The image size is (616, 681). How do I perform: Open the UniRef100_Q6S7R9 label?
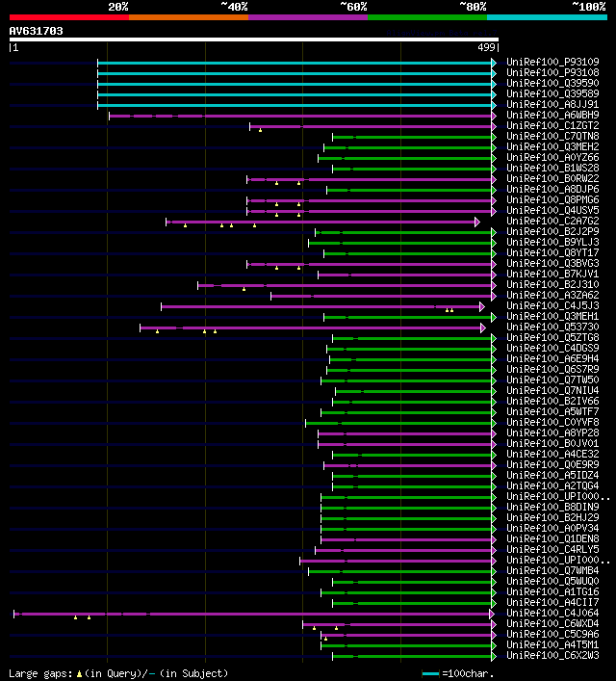click(552, 369)
